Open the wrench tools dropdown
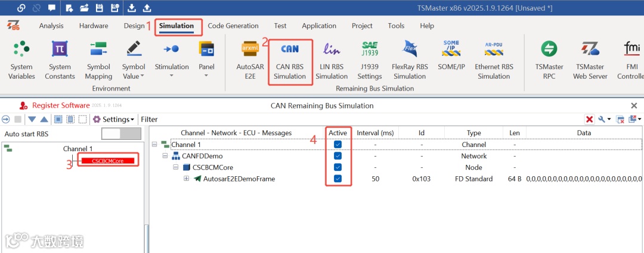644x253 pixels. pyautogui.click(x=603, y=119)
